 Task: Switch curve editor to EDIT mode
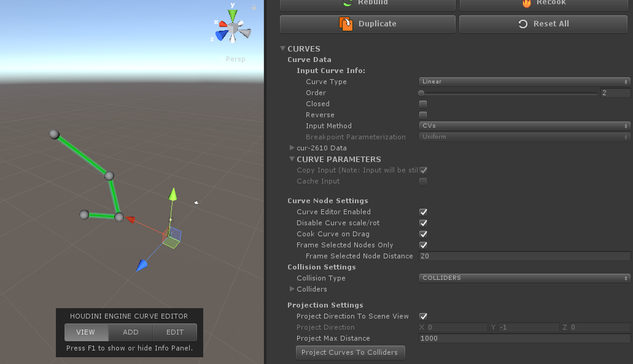click(175, 332)
